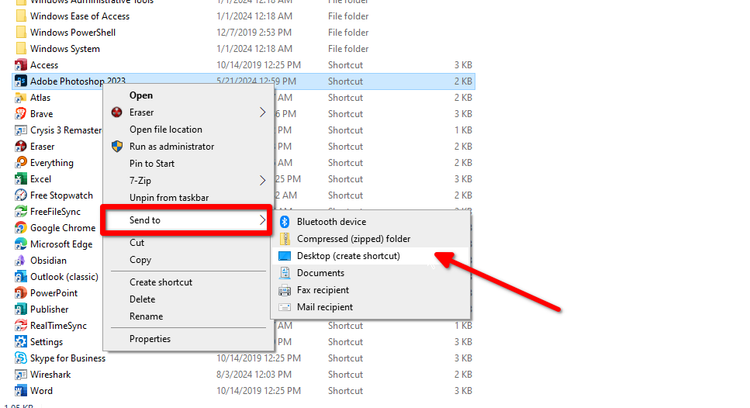
Task: Click the Atlas shortcut icon
Action: [x=21, y=98]
